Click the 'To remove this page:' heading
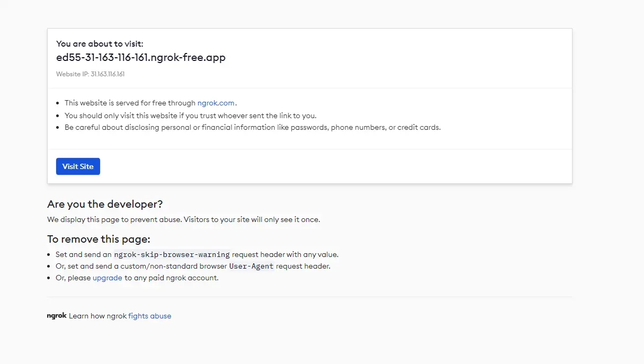The height and width of the screenshot is (364, 644). (99, 239)
